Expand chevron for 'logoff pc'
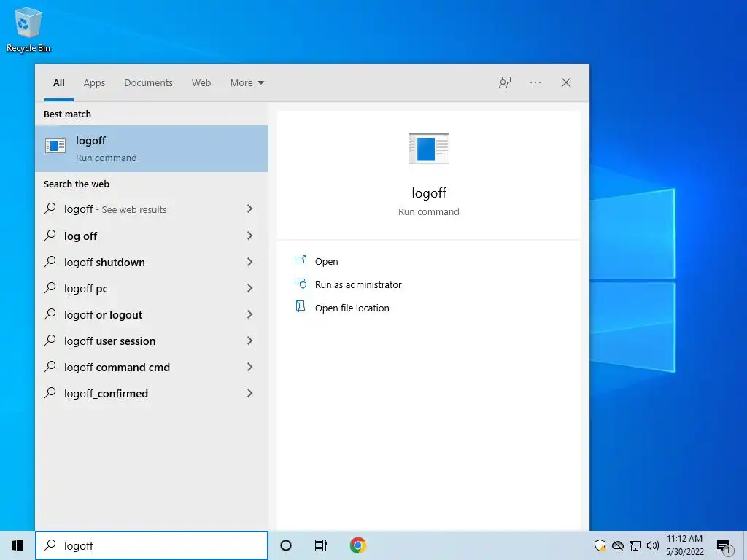Viewport: 747px width, 560px height. point(249,288)
